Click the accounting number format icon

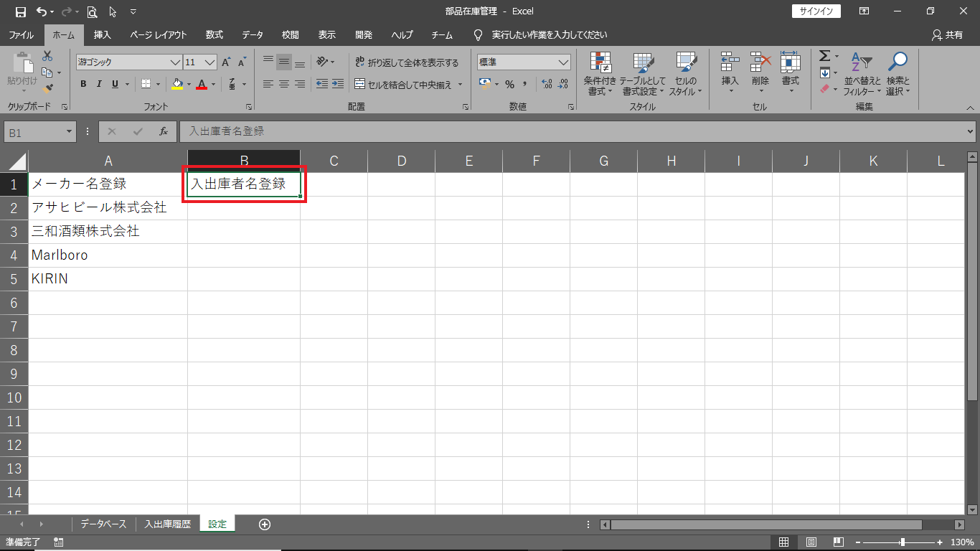pos(485,84)
